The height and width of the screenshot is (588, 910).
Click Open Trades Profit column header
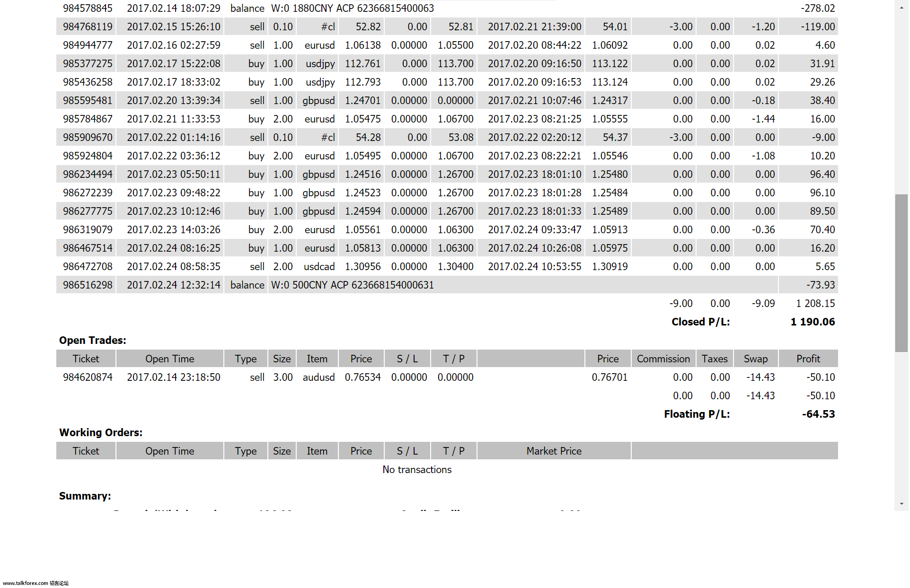(x=808, y=359)
